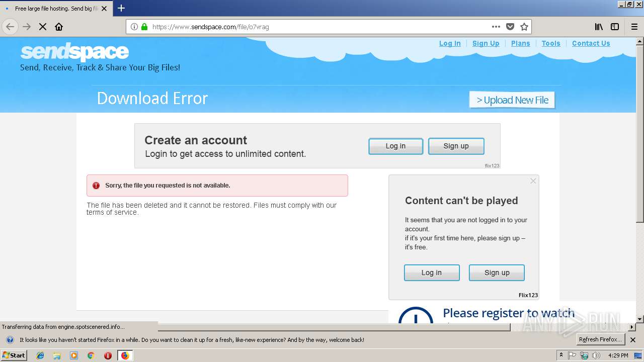
Task: Open the Library view
Action: coord(599,27)
